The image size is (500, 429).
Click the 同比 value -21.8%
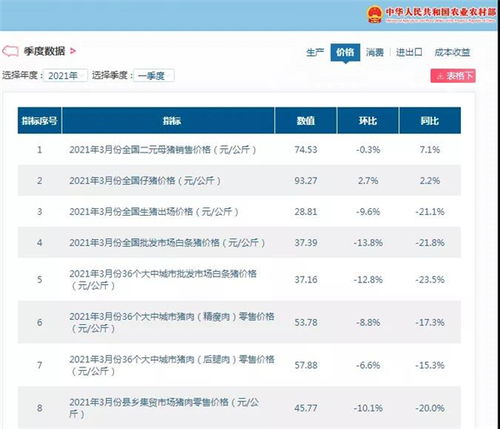[430, 243]
